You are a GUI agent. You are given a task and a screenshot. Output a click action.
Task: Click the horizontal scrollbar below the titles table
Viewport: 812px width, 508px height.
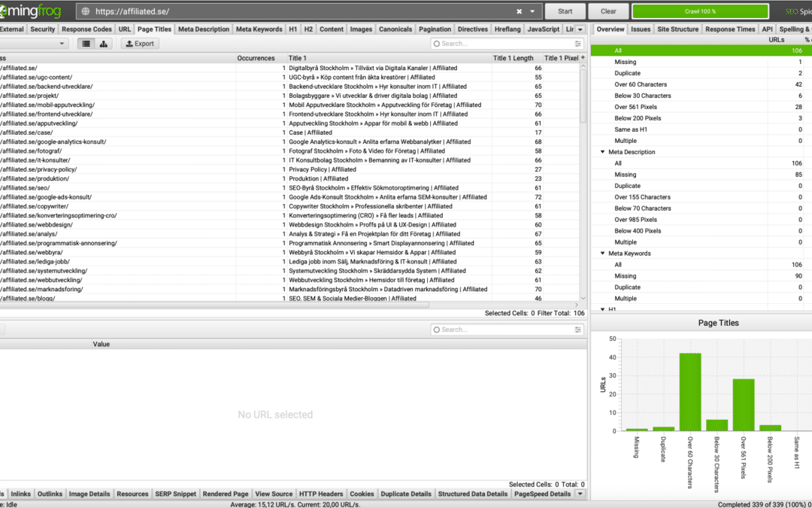(x=214, y=305)
